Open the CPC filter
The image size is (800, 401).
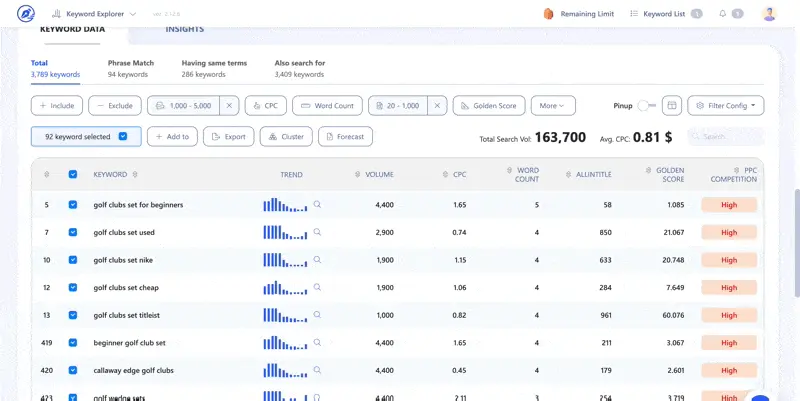coord(266,106)
